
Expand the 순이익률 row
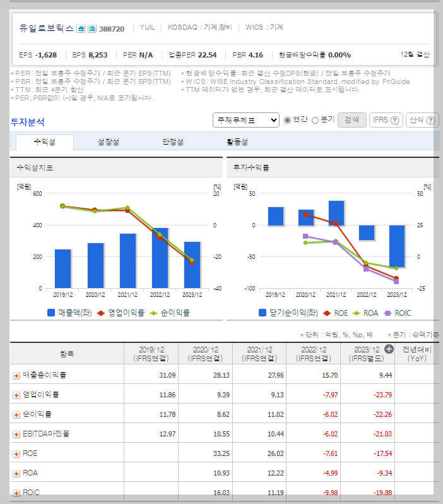[16, 415]
